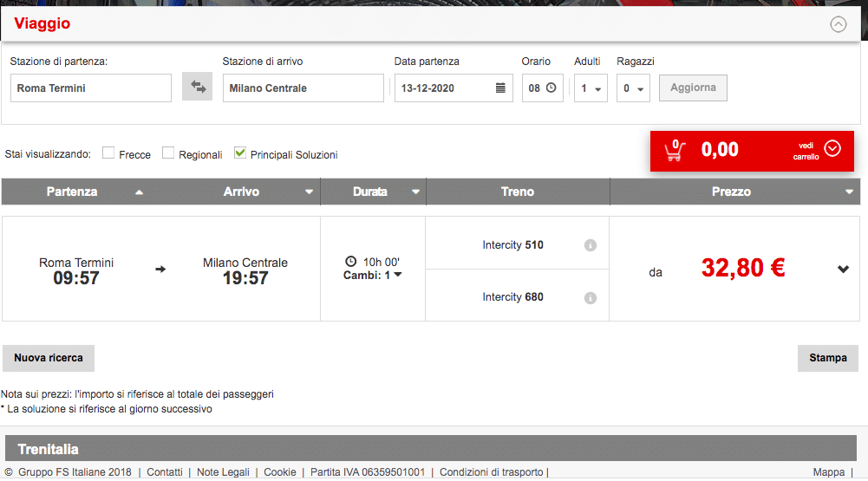Open the calendar date picker icon
868x481 pixels.
(500, 88)
